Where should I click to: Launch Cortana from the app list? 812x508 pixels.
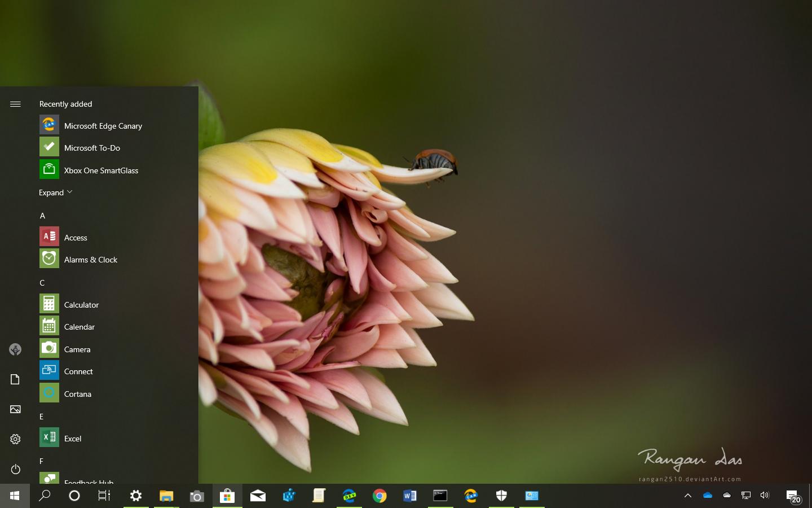[77, 394]
